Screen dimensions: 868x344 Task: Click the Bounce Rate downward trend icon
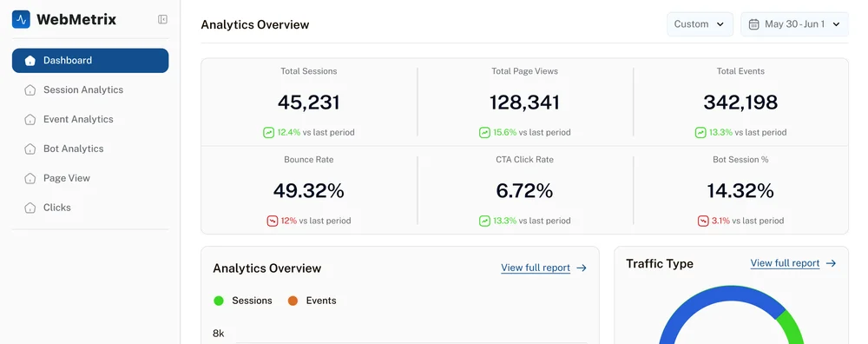[x=272, y=221]
